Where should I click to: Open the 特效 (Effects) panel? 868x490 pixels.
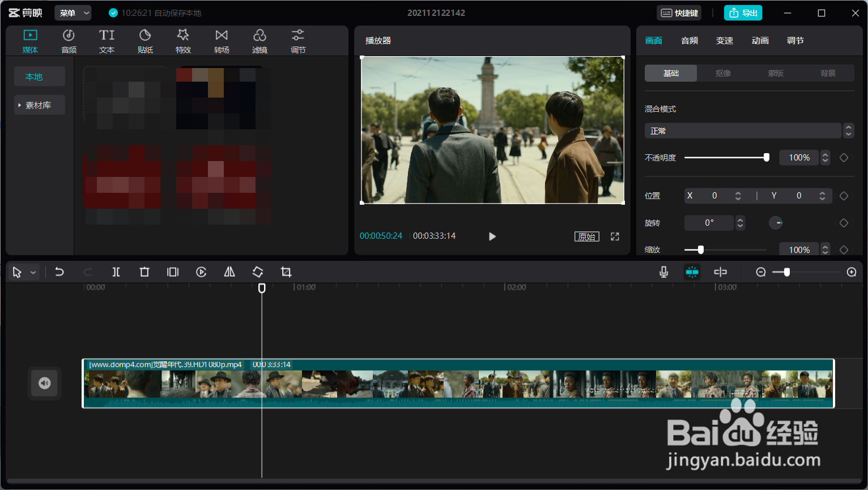click(183, 41)
